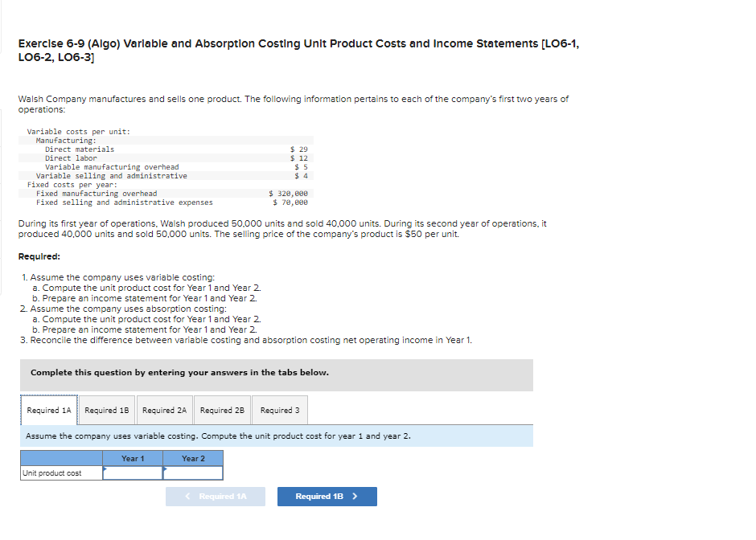Click the Unit product cost row label

point(61,473)
